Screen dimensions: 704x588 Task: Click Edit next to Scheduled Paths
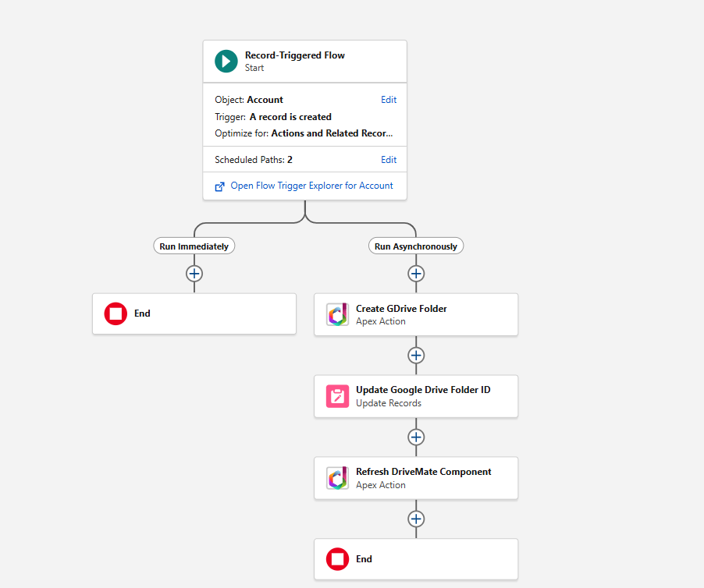[388, 160]
